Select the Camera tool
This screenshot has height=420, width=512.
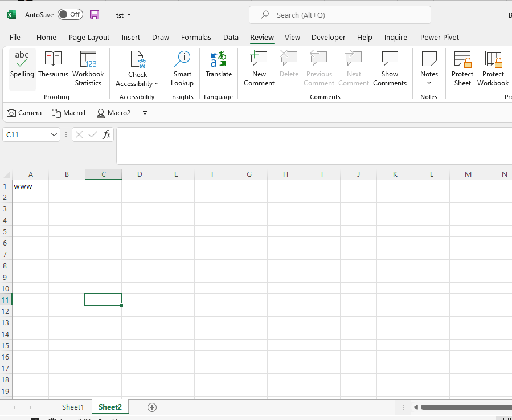pos(24,113)
